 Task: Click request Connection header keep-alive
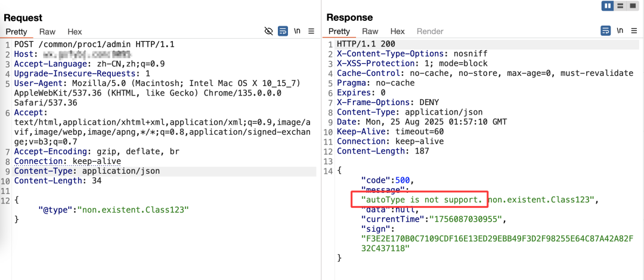point(67,161)
